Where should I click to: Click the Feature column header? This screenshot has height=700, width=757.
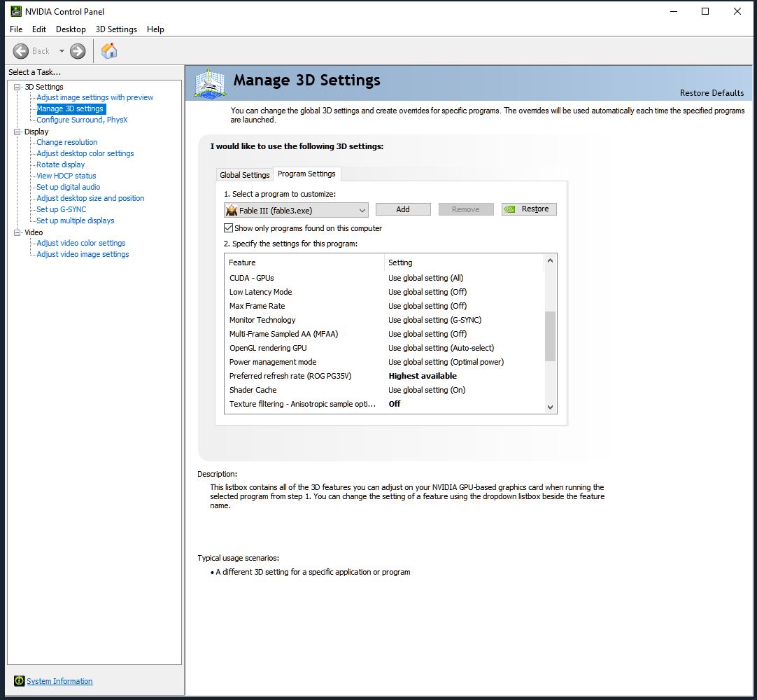(x=304, y=262)
